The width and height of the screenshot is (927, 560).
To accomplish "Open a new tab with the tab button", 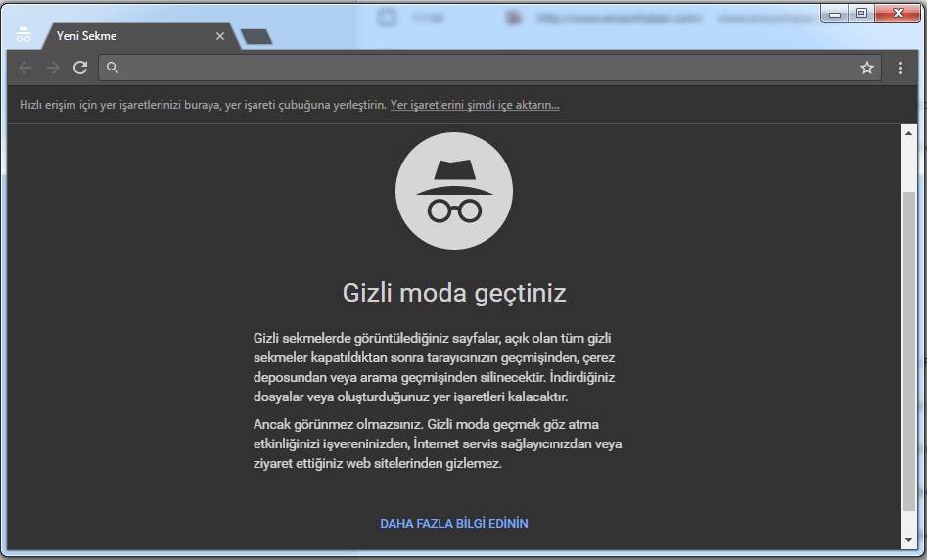I will (x=256, y=37).
